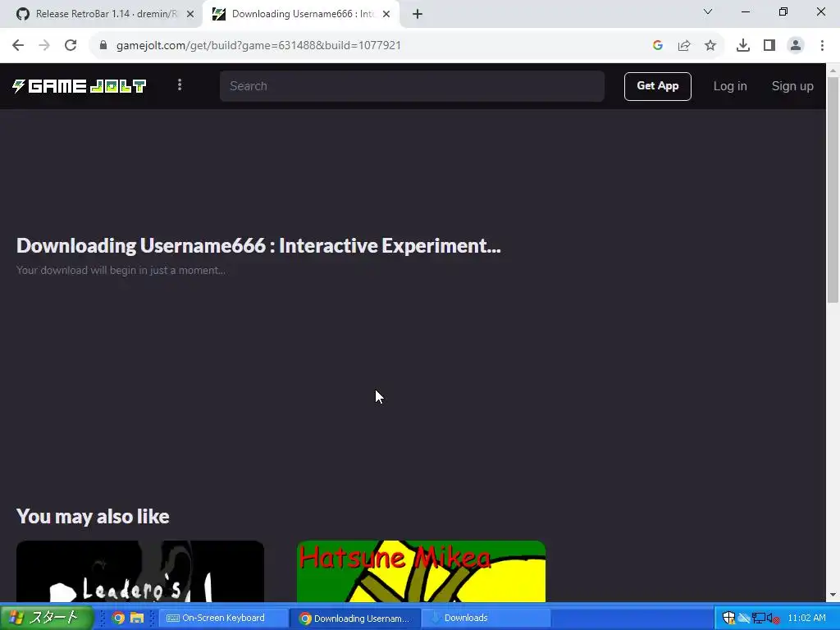Click the security shield tray icon
The image size is (840, 630).
click(x=728, y=618)
